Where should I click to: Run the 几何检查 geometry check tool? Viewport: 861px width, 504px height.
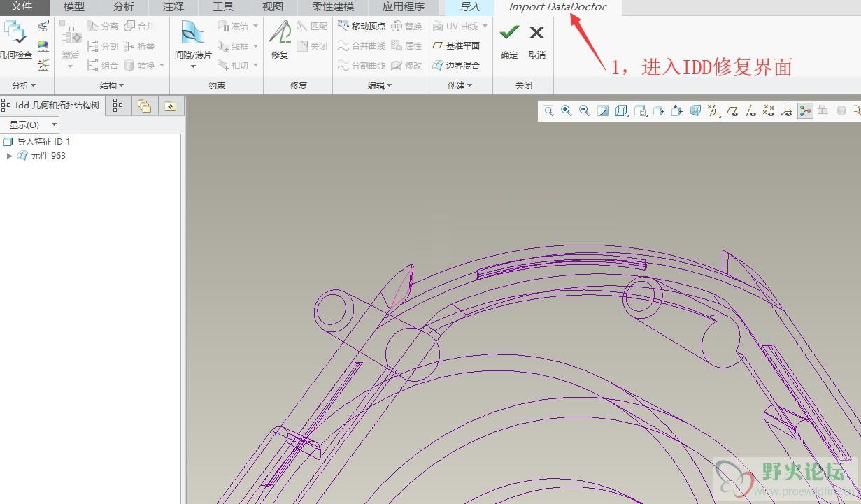15,41
